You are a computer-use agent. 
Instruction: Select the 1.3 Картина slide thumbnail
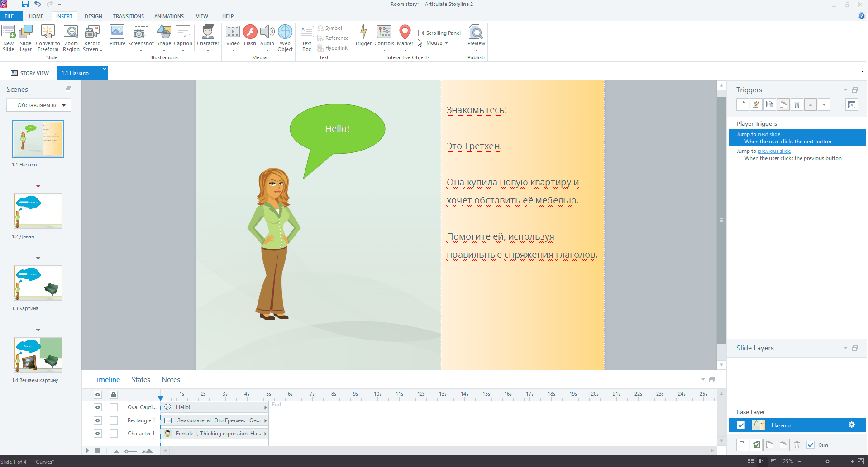38,283
